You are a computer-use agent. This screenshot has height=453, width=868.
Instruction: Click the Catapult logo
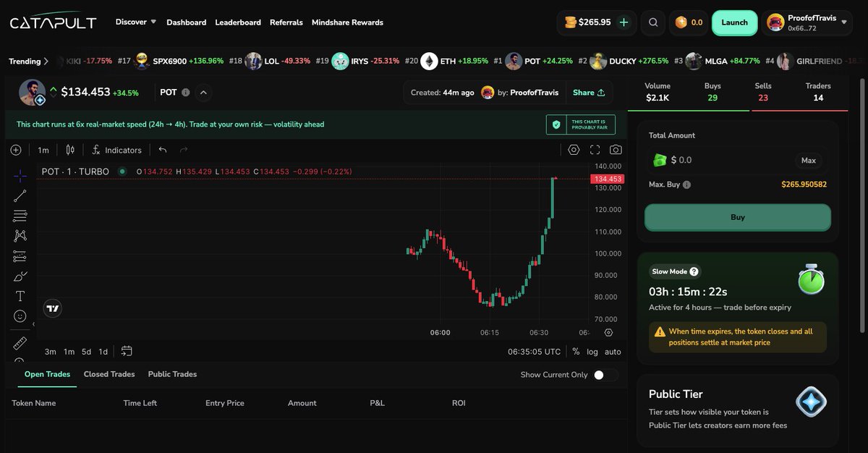point(53,22)
